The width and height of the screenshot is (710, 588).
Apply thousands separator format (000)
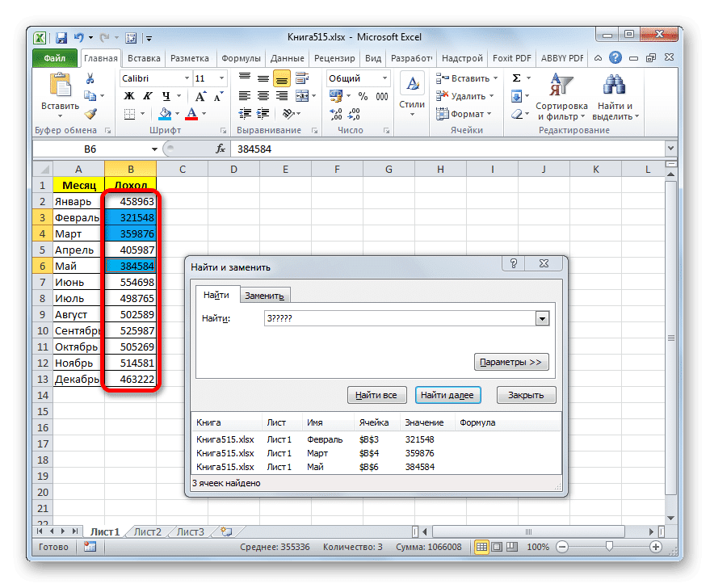382,96
